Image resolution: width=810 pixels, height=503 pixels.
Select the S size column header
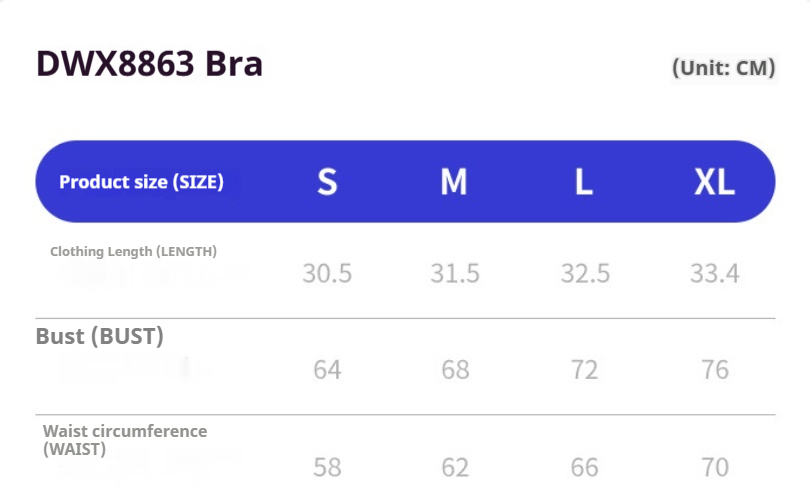pos(327,182)
